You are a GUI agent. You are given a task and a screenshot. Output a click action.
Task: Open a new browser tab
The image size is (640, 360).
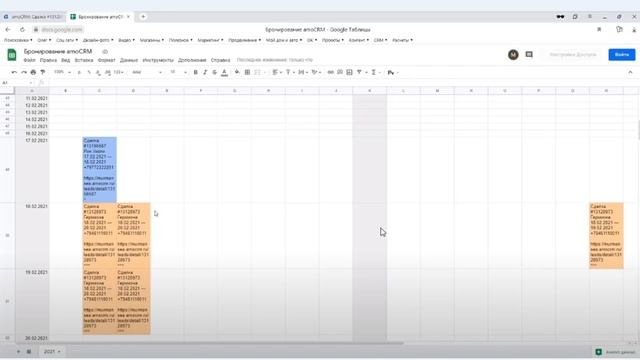pyautogui.click(x=143, y=17)
